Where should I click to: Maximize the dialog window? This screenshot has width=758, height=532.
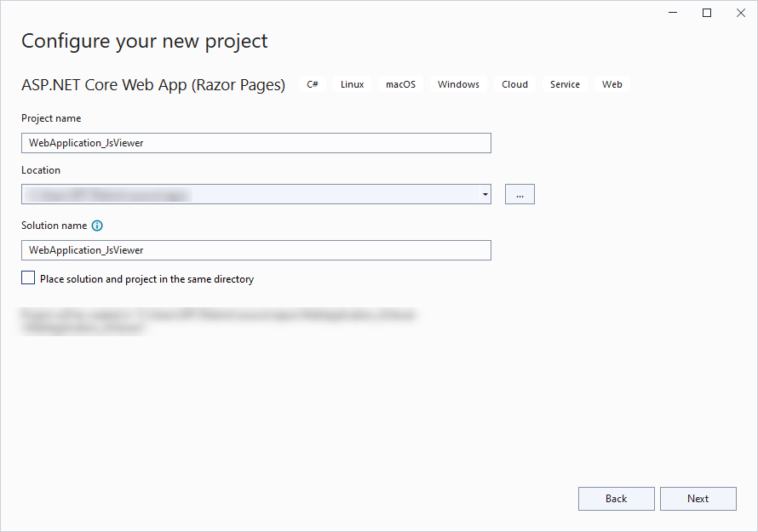[x=707, y=13]
